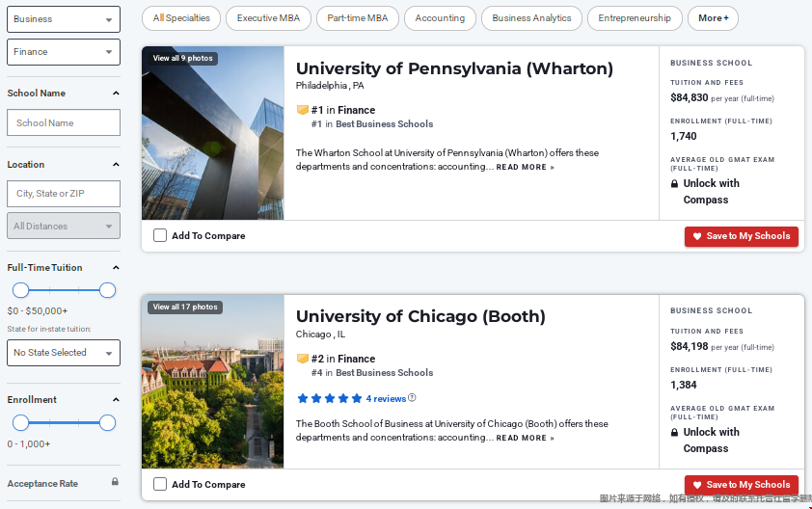This screenshot has height=509, width=812.
Task: Click the #2 in Finance ranking badge icon
Action: click(x=302, y=359)
